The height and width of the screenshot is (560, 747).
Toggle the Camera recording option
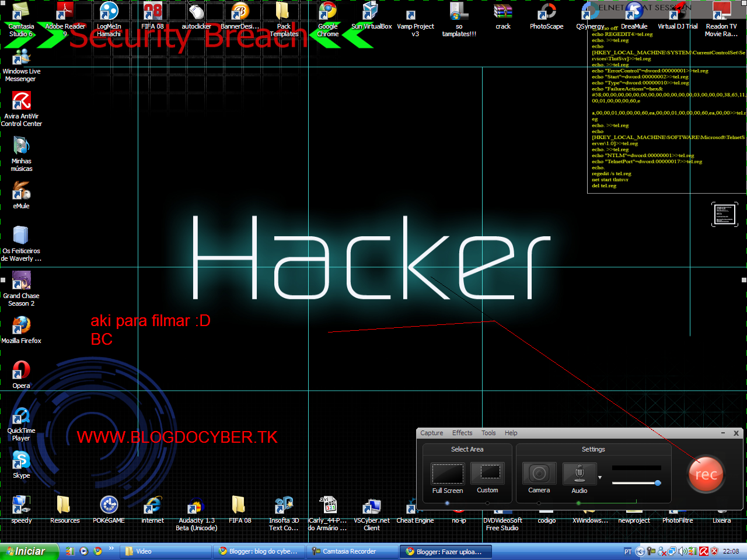click(539, 474)
